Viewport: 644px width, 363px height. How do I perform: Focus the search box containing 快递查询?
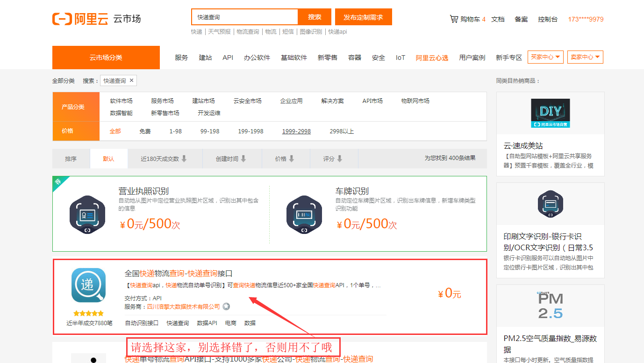[245, 17]
